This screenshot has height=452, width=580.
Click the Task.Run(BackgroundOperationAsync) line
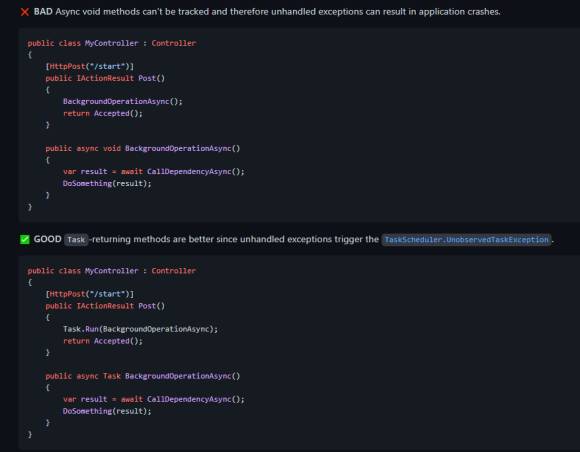point(141,329)
